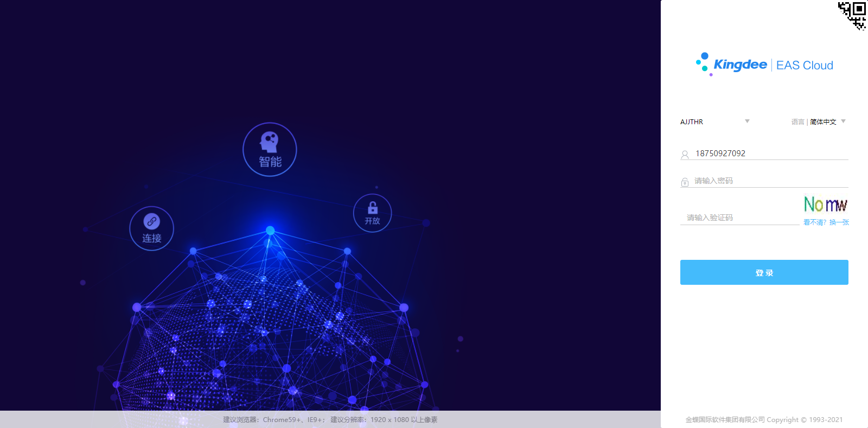Click the user icon beside the username

point(685,155)
